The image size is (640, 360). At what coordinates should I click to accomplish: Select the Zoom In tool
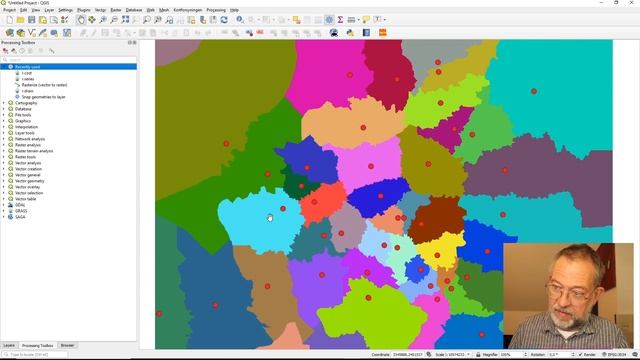point(103,20)
